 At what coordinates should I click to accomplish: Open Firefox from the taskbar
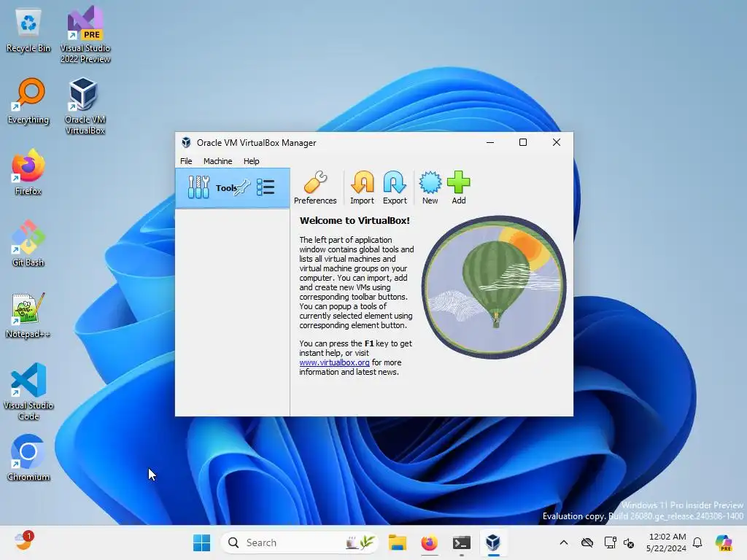(x=429, y=542)
